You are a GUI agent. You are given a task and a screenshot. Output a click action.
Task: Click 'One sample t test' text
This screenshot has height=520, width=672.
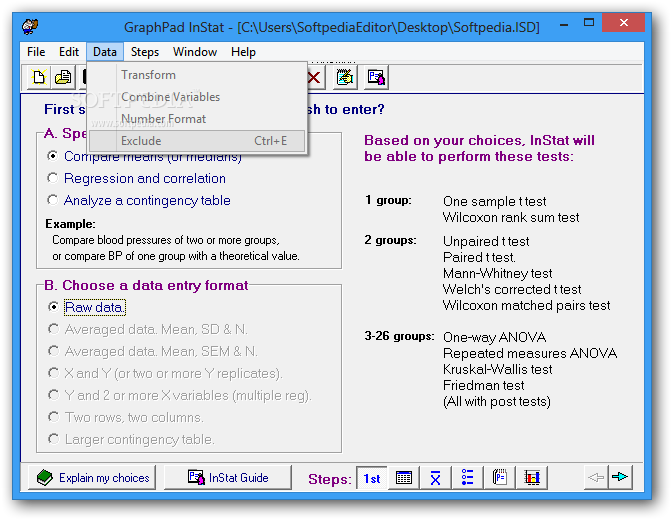coord(495,201)
